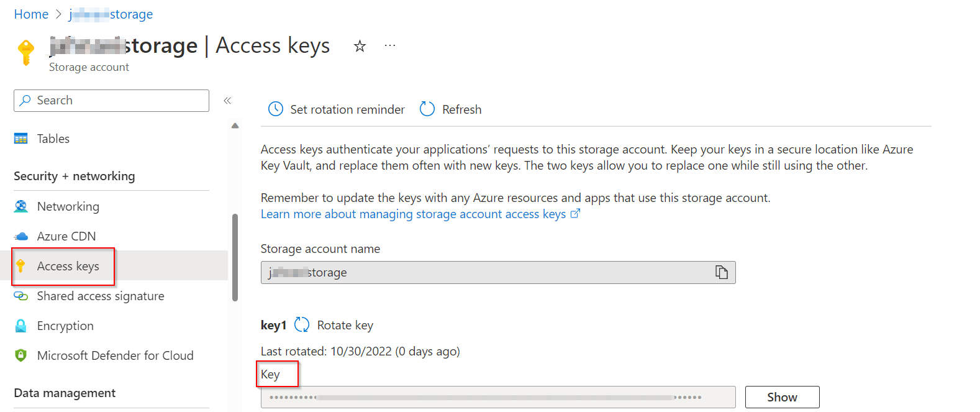Click the sidebar scroll up arrow

point(235,126)
